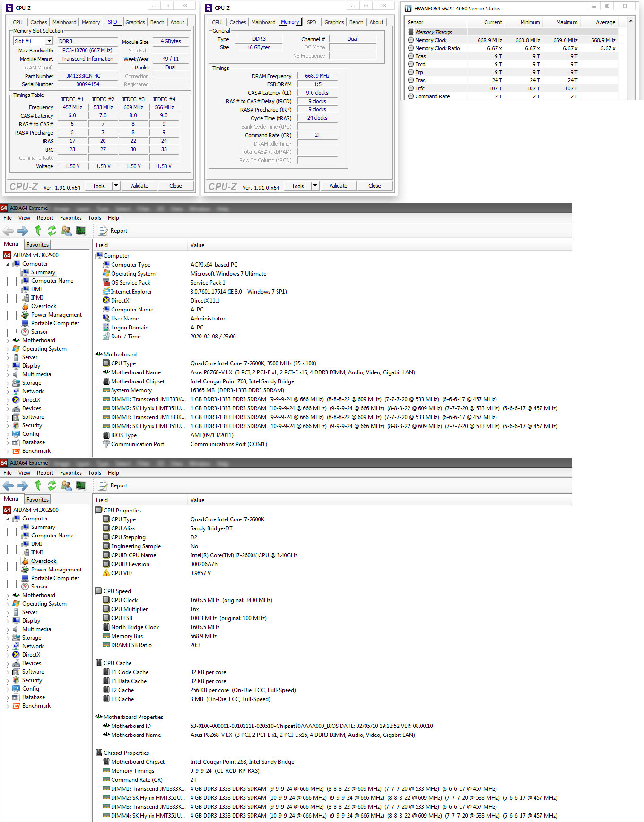644x822 pixels.
Task: Refresh the lower AIDA64 window
Action: pyautogui.click(x=52, y=485)
